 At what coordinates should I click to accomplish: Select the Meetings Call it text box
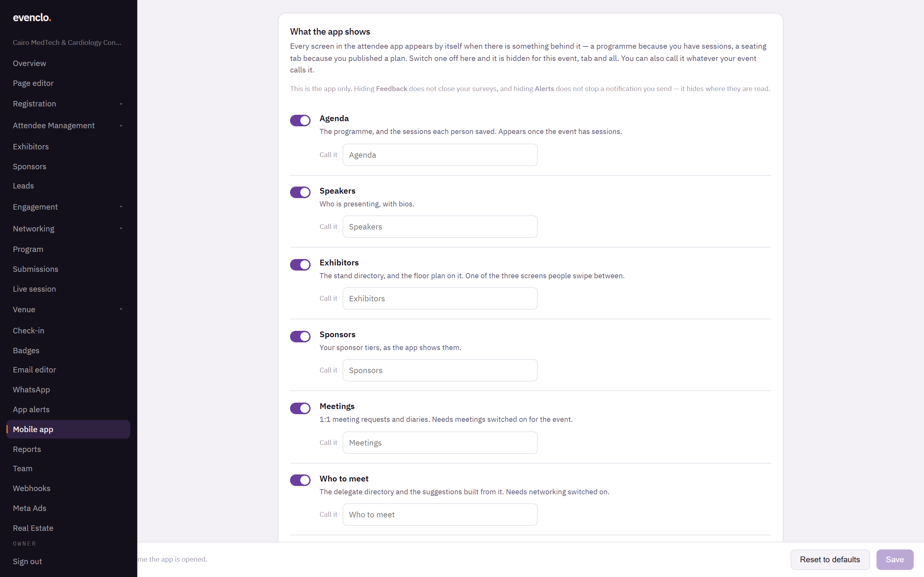click(x=440, y=443)
